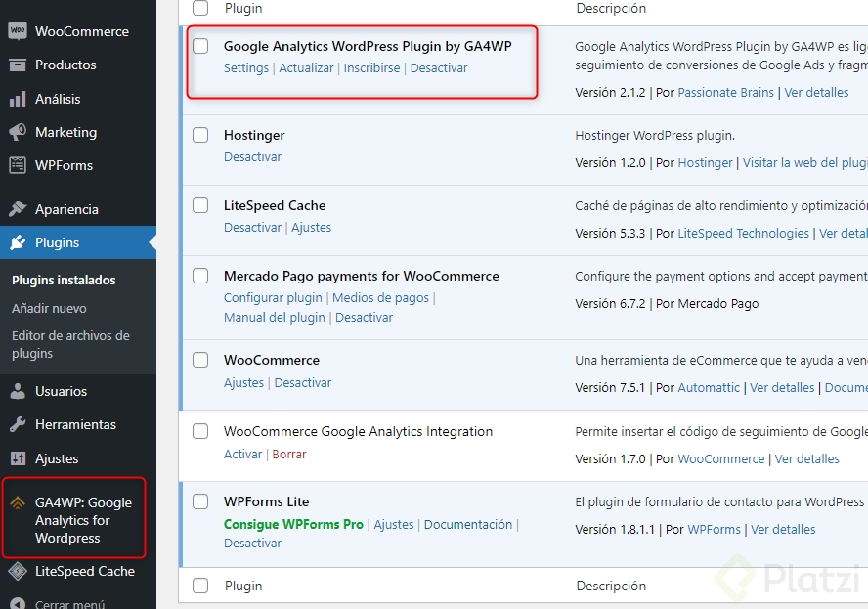Select Plugins instalados submenu item
This screenshot has height=609, width=868.
pyautogui.click(x=64, y=281)
